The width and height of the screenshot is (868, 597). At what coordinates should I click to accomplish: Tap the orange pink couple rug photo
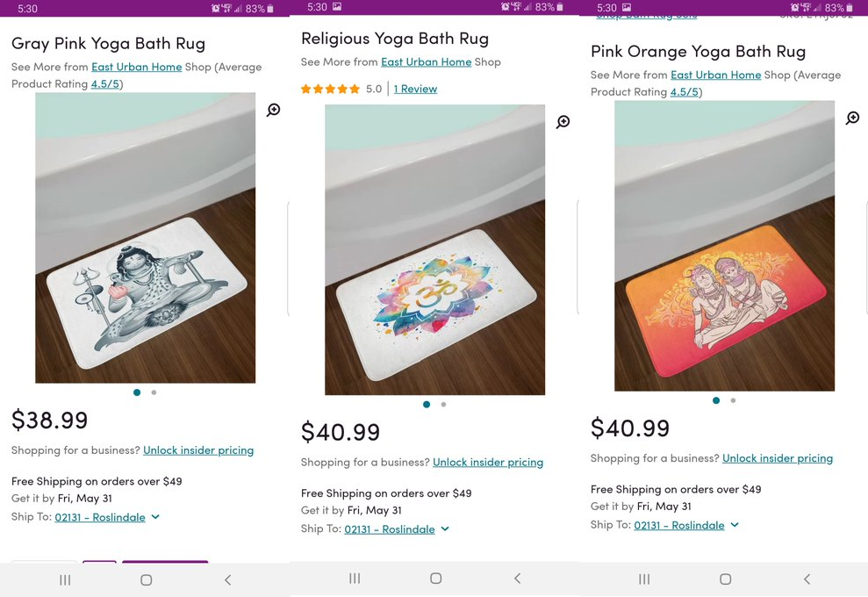pyautogui.click(x=724, y=246)
